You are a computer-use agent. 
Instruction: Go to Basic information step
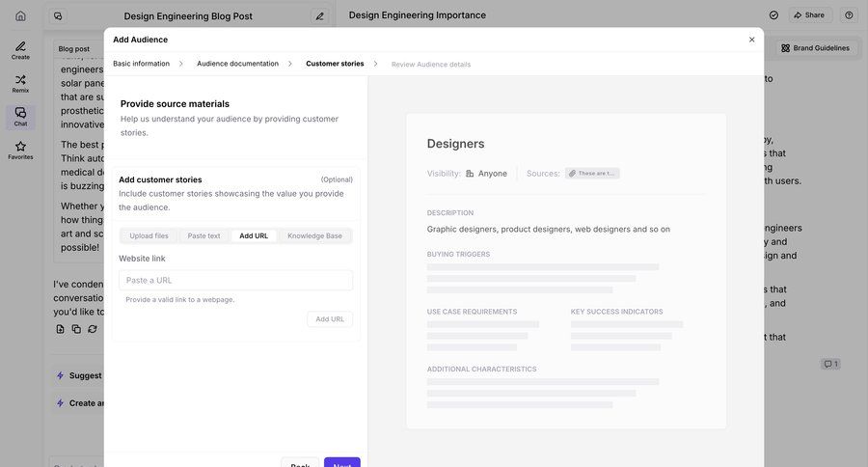point(141,64)
